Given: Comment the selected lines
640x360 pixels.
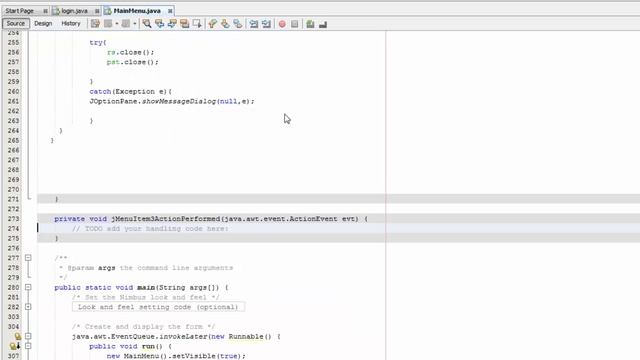Looking at the screenshot, I should click(310, 24).
